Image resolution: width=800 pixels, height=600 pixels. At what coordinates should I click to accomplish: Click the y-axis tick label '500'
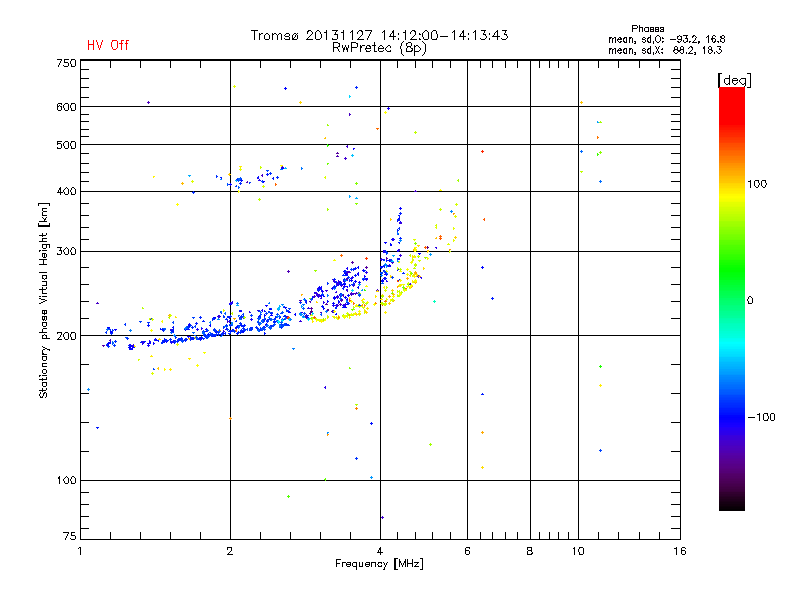tap(66, 145)
